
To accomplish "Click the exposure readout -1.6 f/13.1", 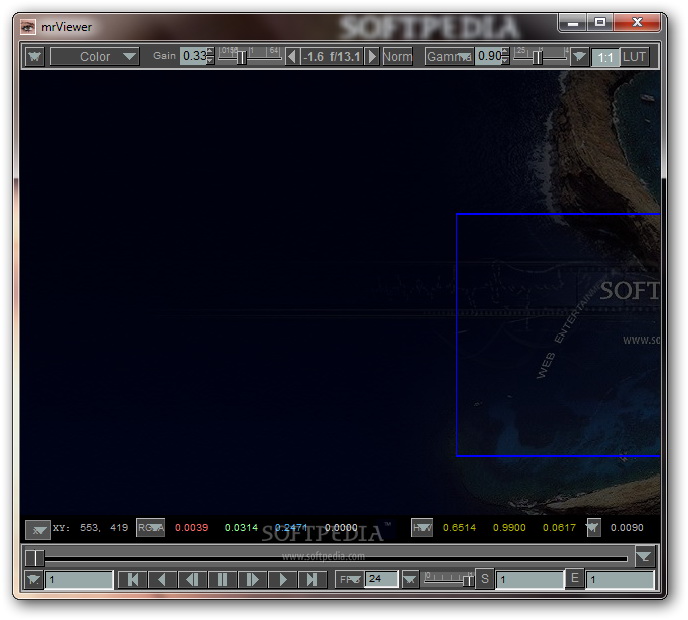I will coord(332,57).
